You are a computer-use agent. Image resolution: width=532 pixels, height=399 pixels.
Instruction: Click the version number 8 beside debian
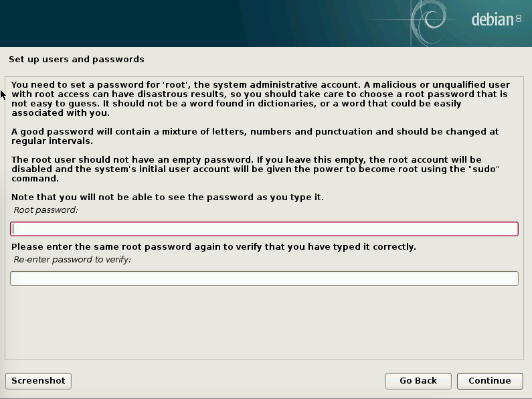[519, 18]
